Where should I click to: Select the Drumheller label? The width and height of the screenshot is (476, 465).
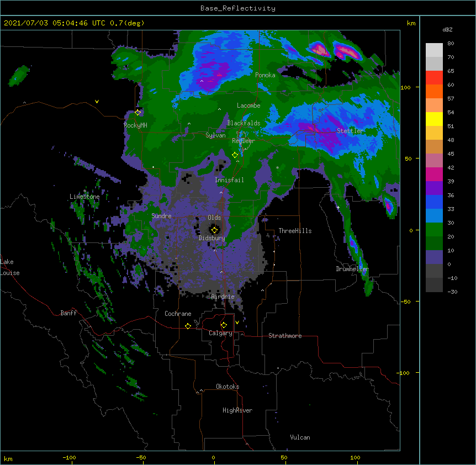[x=352, y=269]
